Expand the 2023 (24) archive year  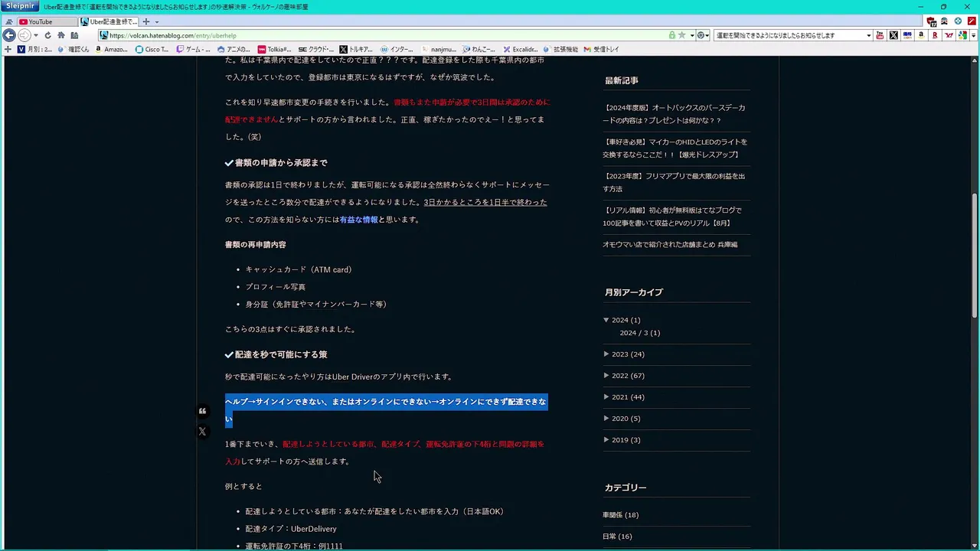(606, 354)
